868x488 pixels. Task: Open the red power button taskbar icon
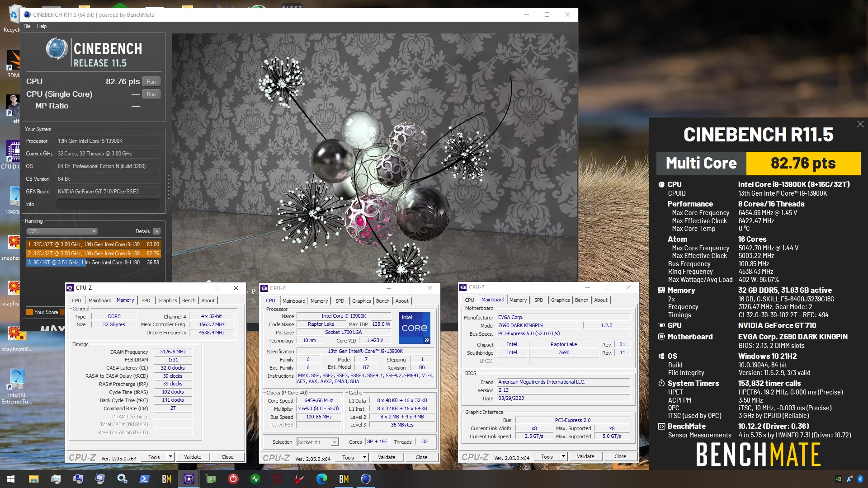233,479
